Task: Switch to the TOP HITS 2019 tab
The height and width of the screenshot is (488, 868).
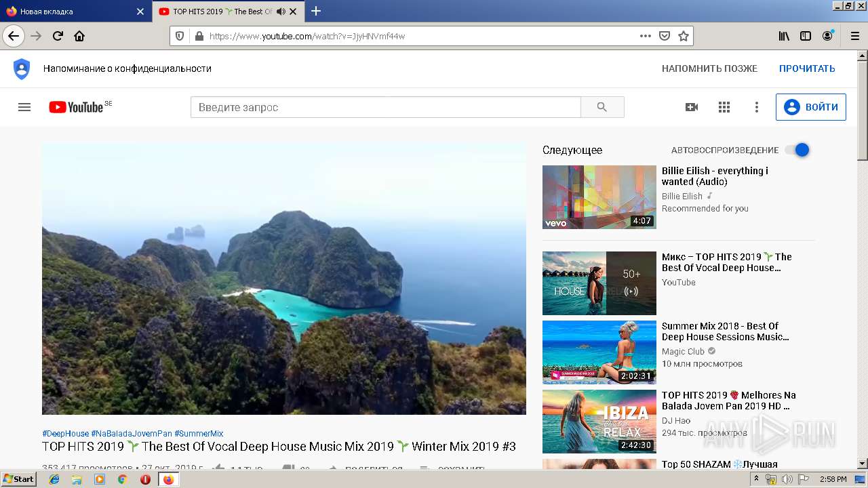Action: click(x=229, y=12)
